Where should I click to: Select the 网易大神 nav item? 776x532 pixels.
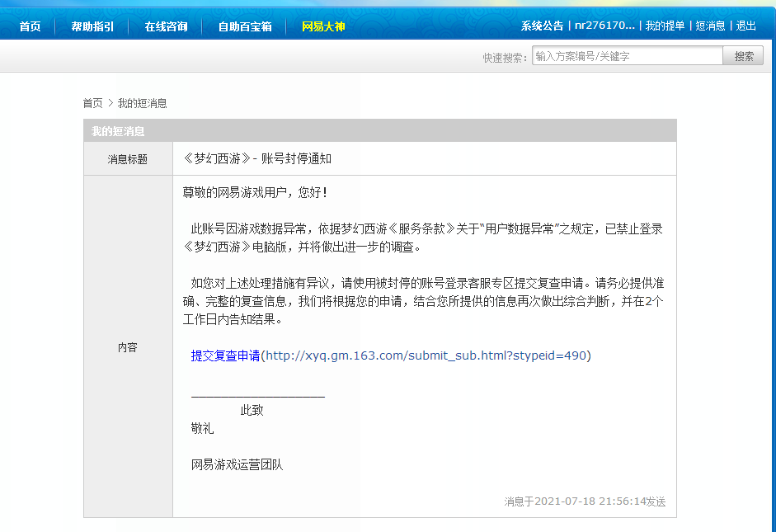click(323, 26)
